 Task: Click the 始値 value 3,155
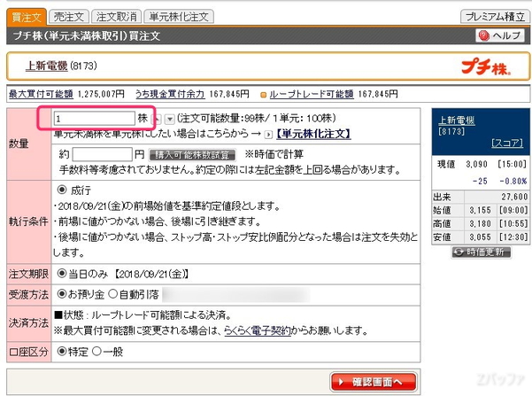click(480, 210)
